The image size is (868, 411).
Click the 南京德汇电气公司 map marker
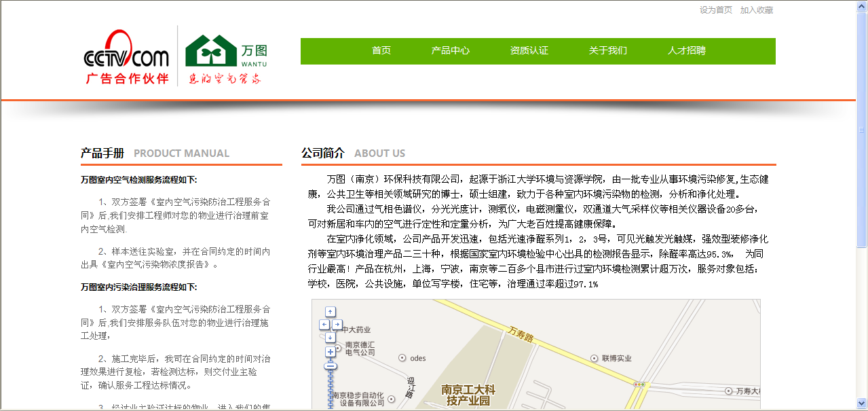pos(337,349)
